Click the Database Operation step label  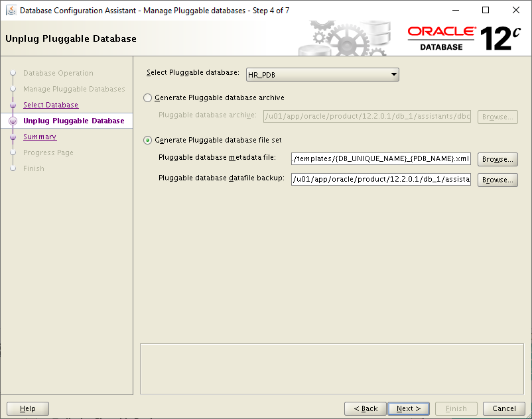[x=58, y=73]
